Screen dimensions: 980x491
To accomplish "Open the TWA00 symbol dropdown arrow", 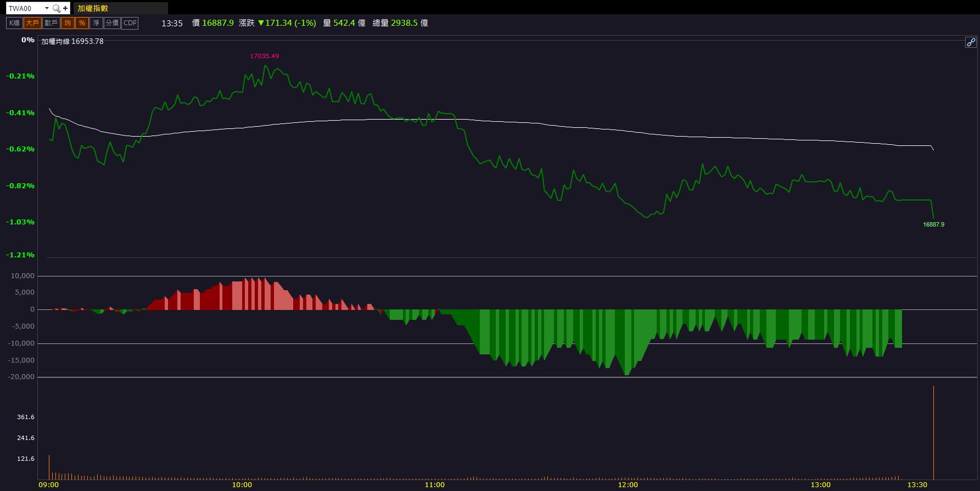I will [x=47, y=8].
